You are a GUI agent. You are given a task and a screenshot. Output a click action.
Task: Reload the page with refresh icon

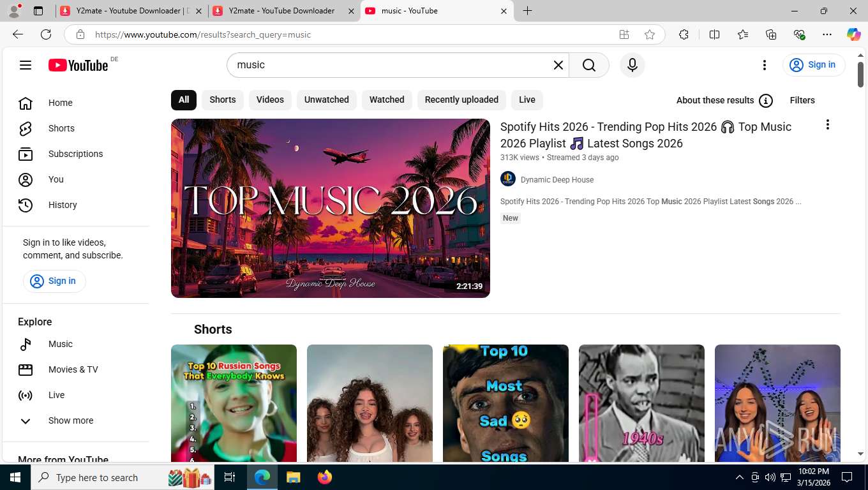coord(46,34)
